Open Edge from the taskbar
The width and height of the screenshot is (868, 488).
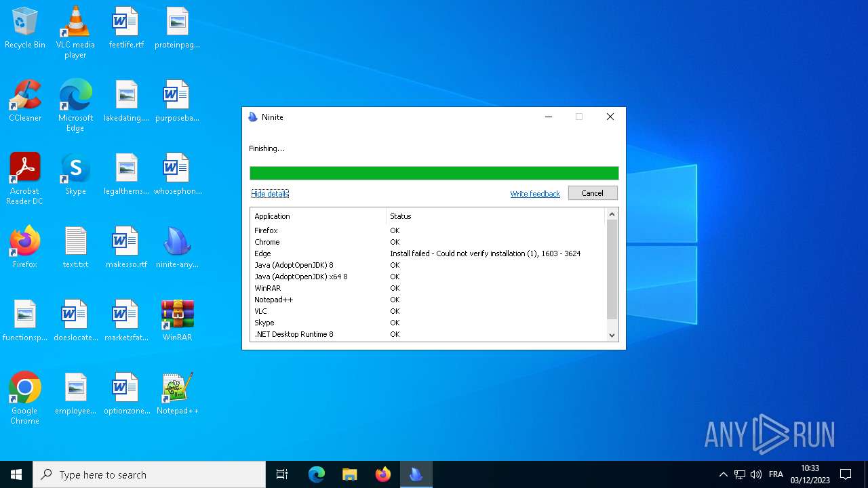[317, 474]
